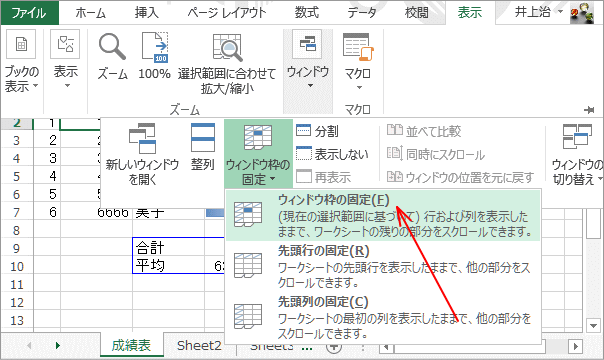Switch to the Sheet2 tab

click(x=199, y=345)
